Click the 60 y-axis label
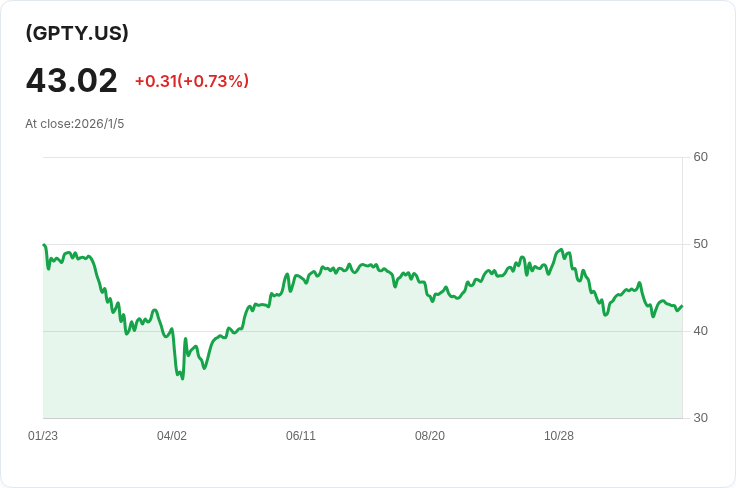Image resolution: width=736 pixels, height=488 pixels. coord(700,157)
